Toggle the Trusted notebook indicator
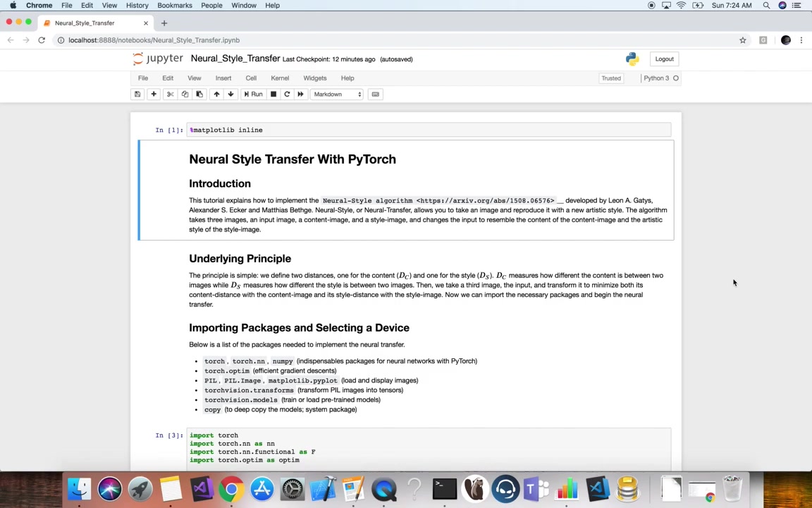Image resolution: width=812 pixels, height=508 pixels. coord(610,78)
